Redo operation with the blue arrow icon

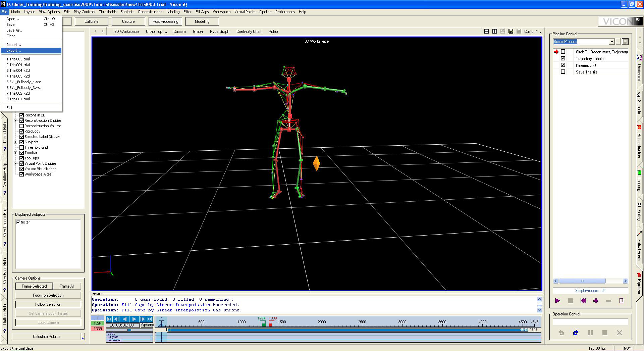coord(576,333)
